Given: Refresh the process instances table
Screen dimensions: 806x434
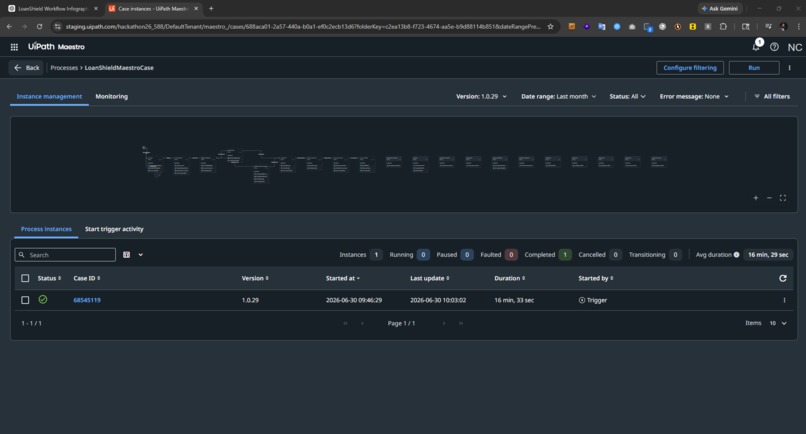Looking at the screenshot, I should click(782, 278).
